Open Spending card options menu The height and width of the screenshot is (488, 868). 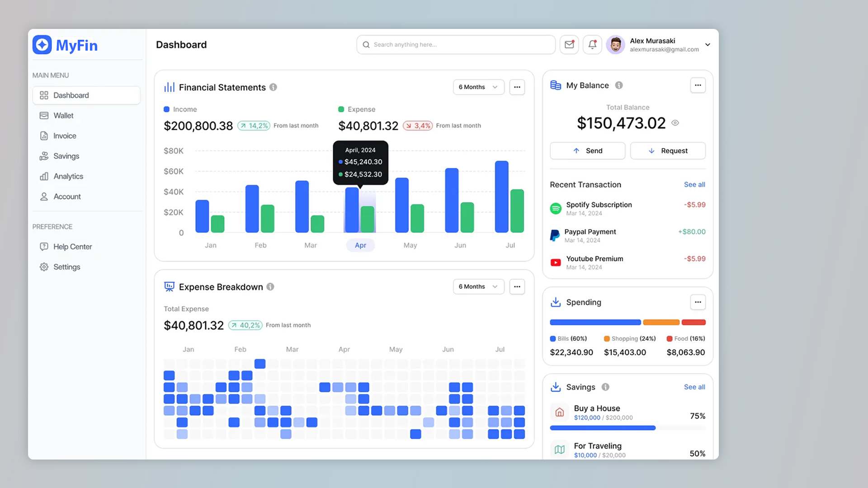pos(698,302)
